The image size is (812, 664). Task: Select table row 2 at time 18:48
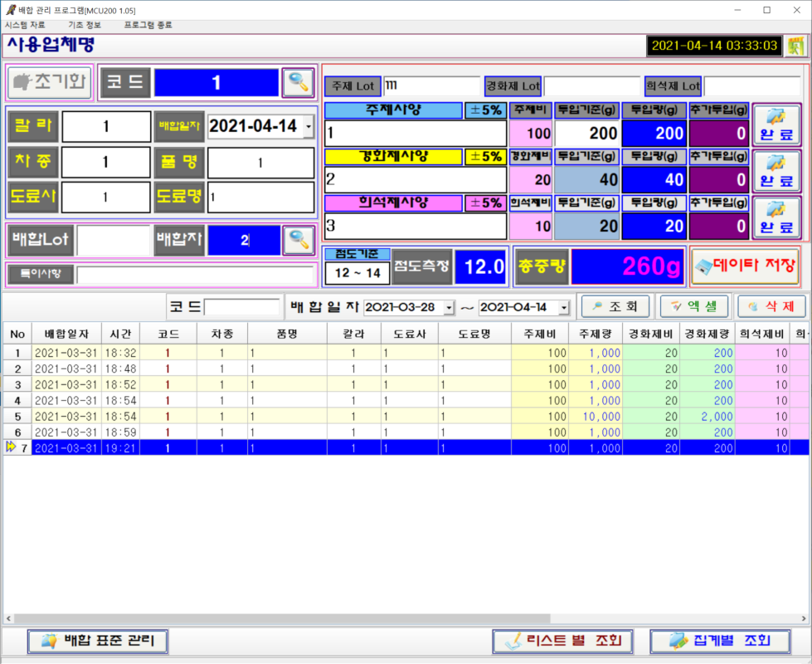[x=406, y=369]
